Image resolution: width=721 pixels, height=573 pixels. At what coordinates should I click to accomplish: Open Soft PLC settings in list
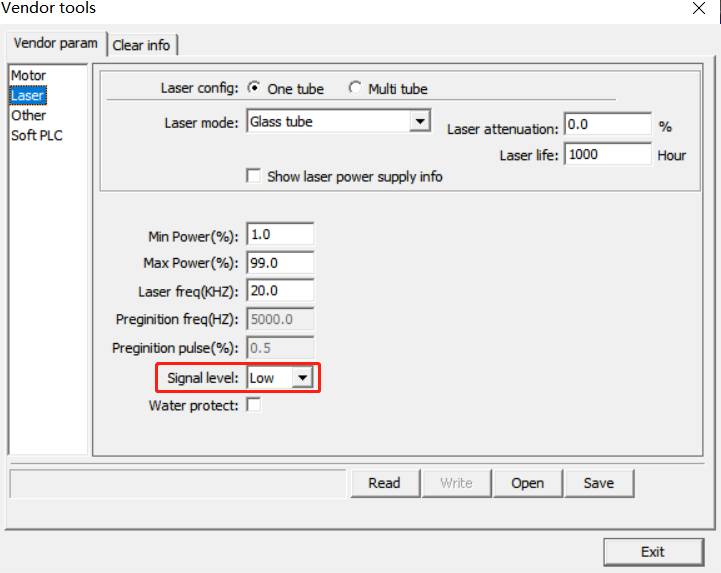pyautogui.click(x=37, y=136)
